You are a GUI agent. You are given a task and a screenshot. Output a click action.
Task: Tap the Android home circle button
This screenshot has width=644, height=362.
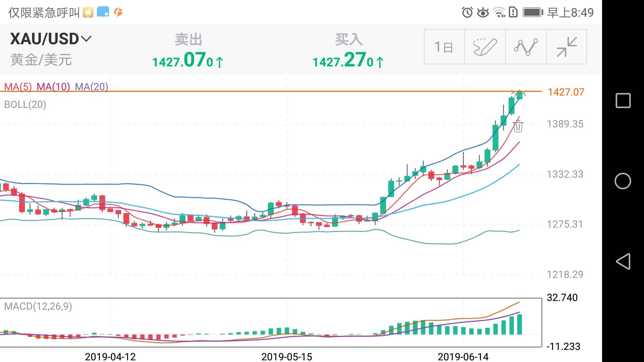click(x=623, y=181)
